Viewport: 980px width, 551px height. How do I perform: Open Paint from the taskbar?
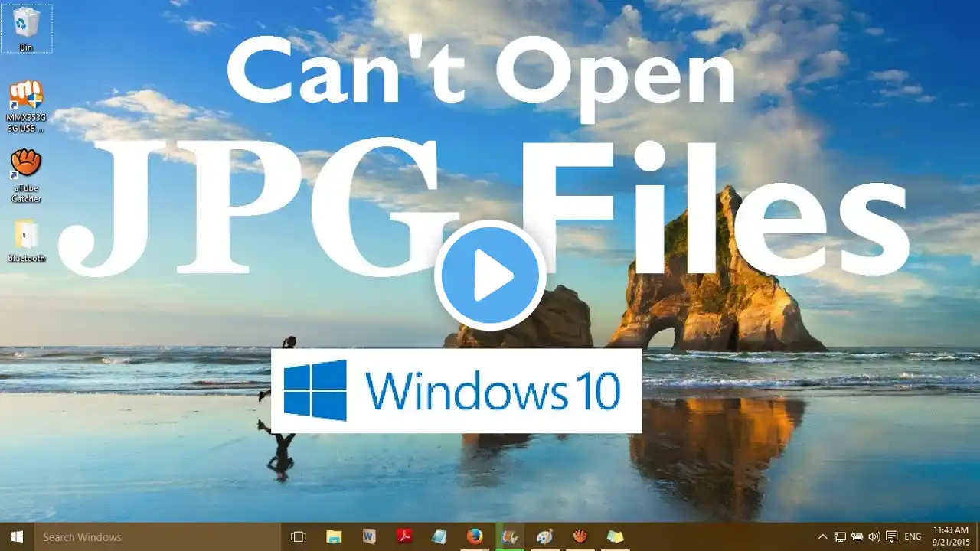pyautogui.click(x=545, y=536)
